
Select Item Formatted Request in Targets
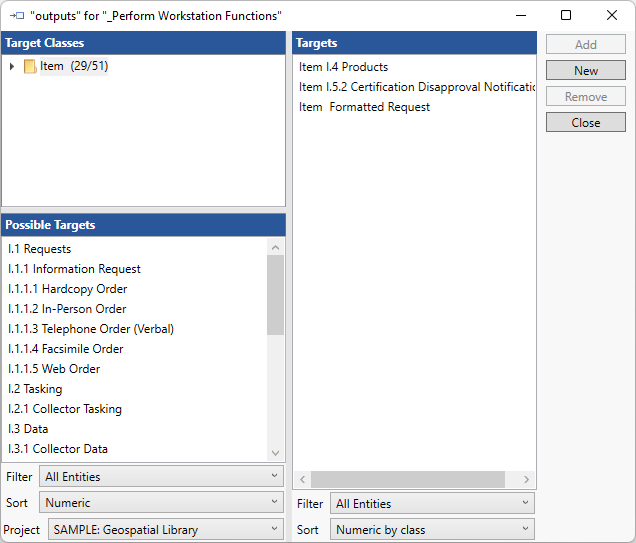364,107
